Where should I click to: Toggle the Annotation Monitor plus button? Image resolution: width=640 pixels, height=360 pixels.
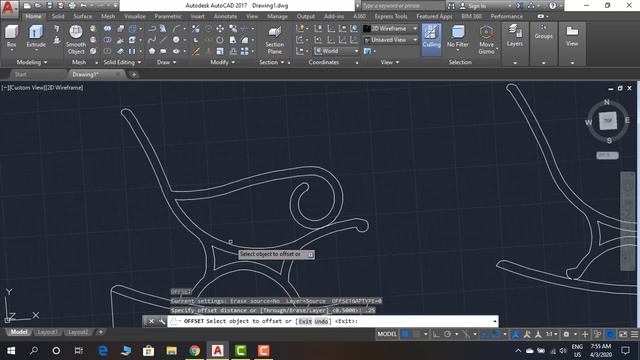point(584,334)
